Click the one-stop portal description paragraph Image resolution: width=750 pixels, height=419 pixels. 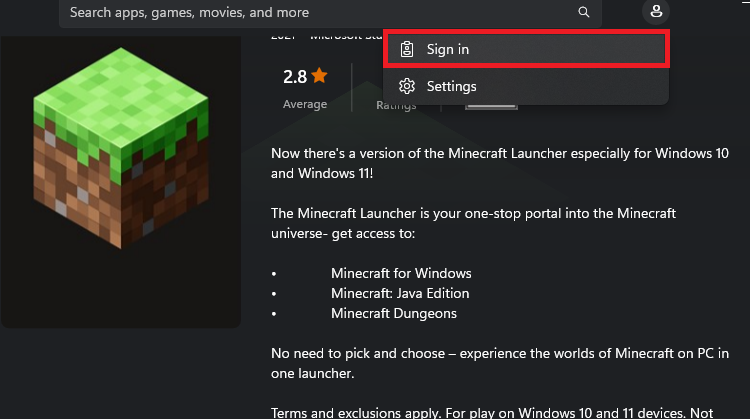[x=473, y=223]
